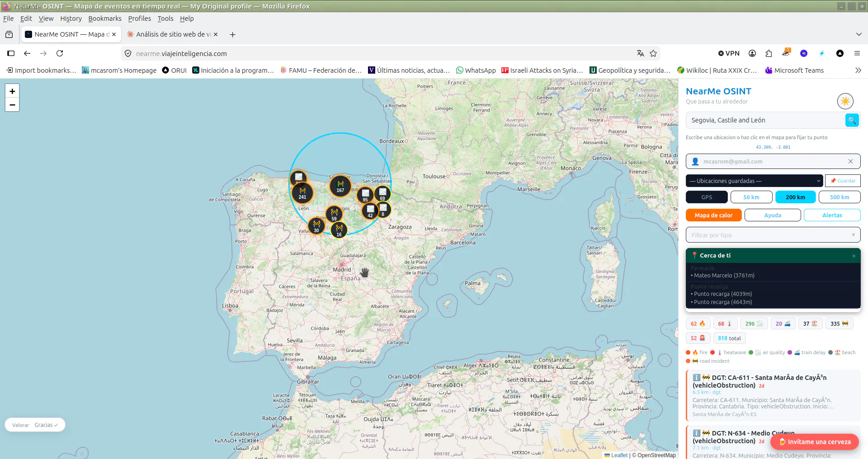Viewport: 868px width, 459px height.
Task: Open the map cluster marker 241
Action: pyautogui.click(x=302, y=193)
